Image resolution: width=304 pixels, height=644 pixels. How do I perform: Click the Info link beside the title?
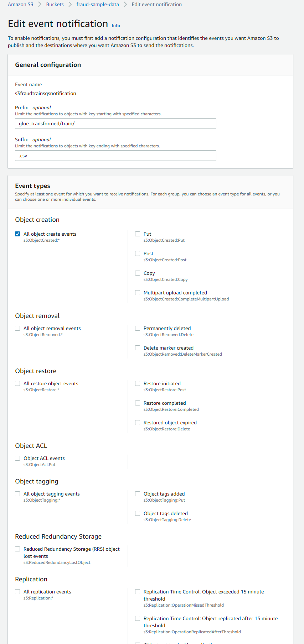[x=116, y=26]
